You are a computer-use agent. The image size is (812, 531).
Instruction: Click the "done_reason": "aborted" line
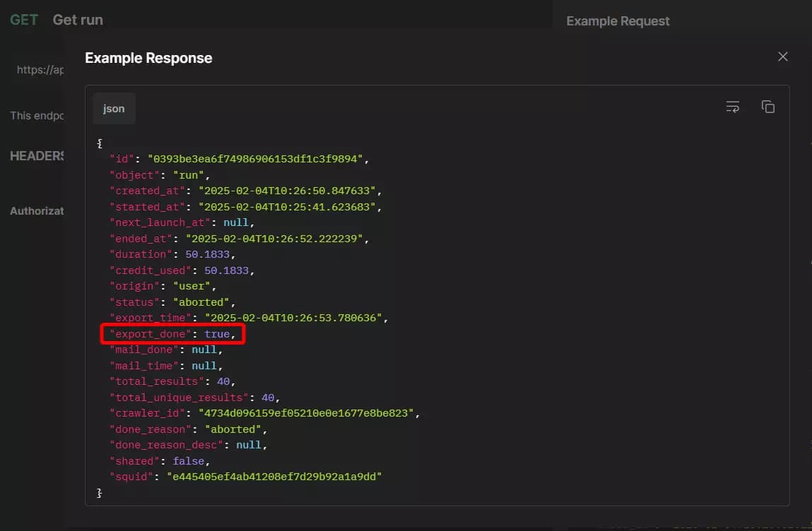[x=188, y=429]
